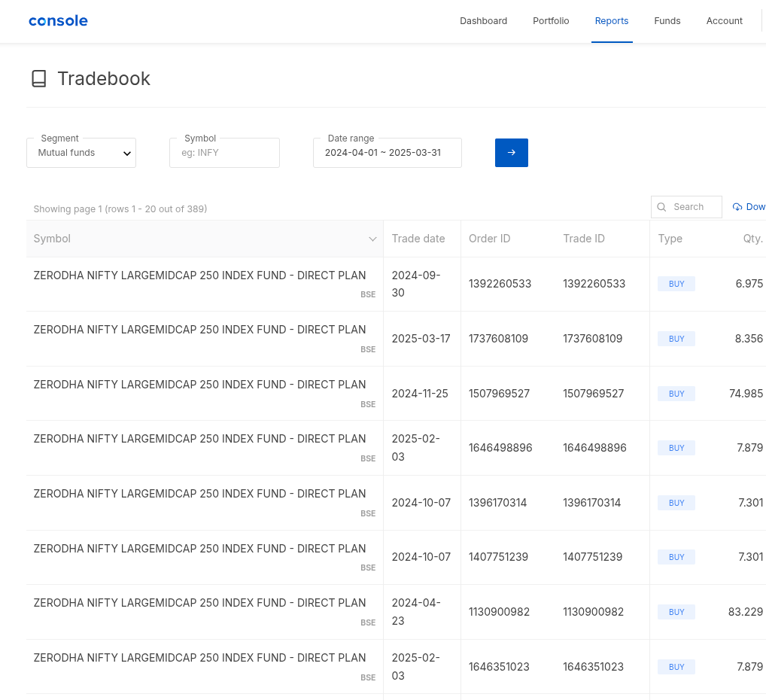Click Trade ID 1130900982

pos(593,611)
